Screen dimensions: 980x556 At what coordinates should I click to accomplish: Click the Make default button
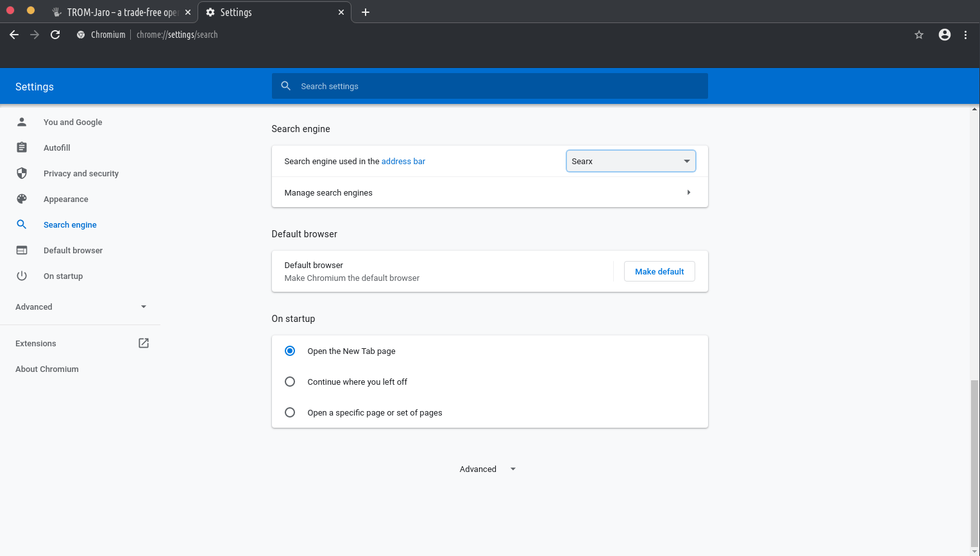pos(659,271)
